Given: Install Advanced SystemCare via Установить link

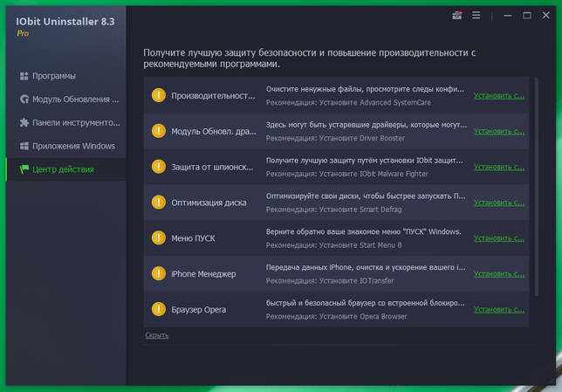Looking at the screenshot, I should (499, 96).
